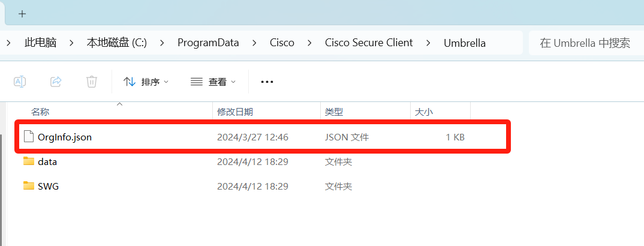Viewport: 644px width, 246px height.
Task: Click the data folder icon
Action: pos(29,161)
